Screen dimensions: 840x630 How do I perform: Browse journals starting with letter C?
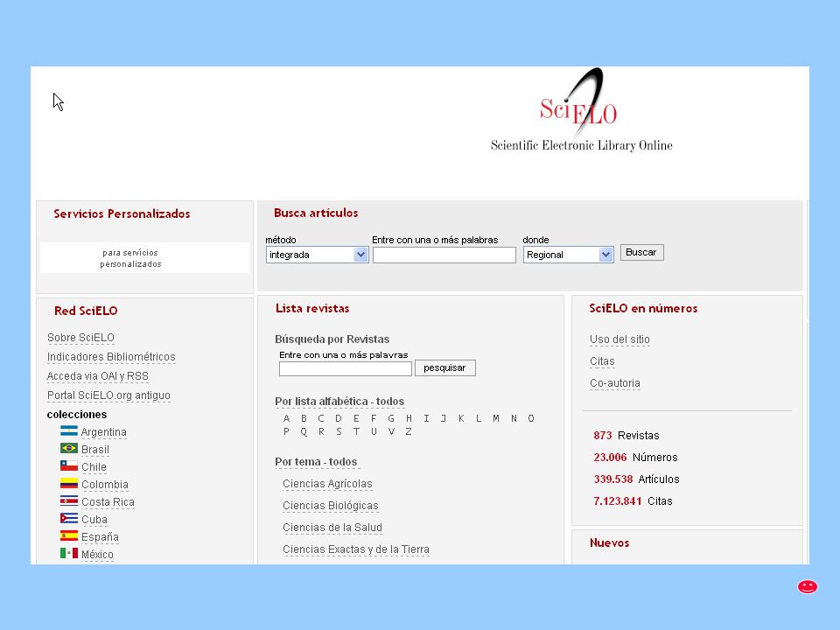click(321, 418)
